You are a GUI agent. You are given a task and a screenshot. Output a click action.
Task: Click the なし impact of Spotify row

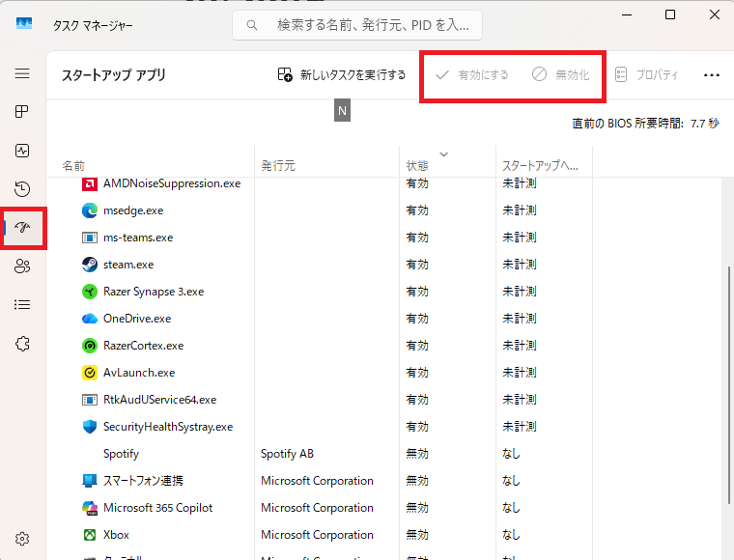511,454
